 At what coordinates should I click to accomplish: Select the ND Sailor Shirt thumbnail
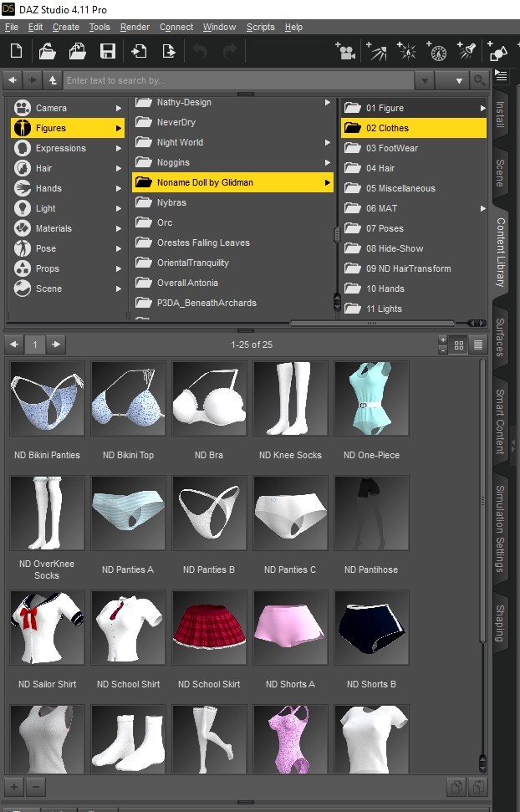pos(47,628)
